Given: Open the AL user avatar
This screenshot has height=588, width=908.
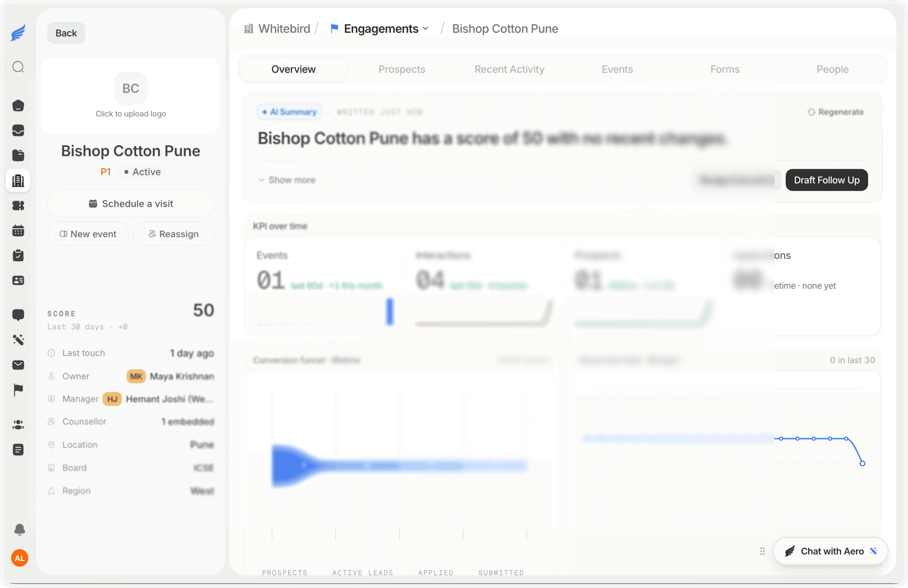Looking at the screenshot, I should point(19,558).
